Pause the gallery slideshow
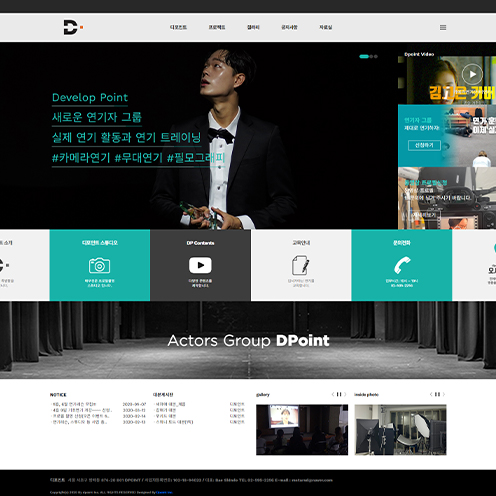496x496 pixels. (339, 394)
